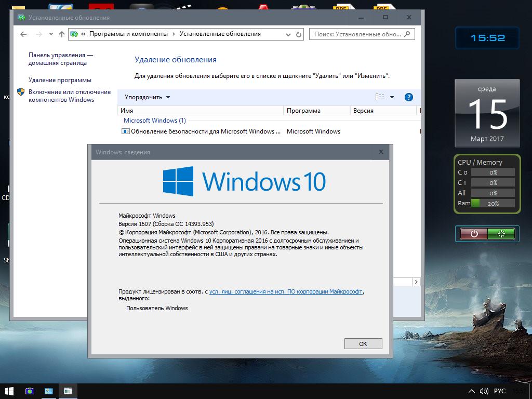Click the green restart button on the gadget
This screenshot has width=532, height=399.
click(501, 234)
